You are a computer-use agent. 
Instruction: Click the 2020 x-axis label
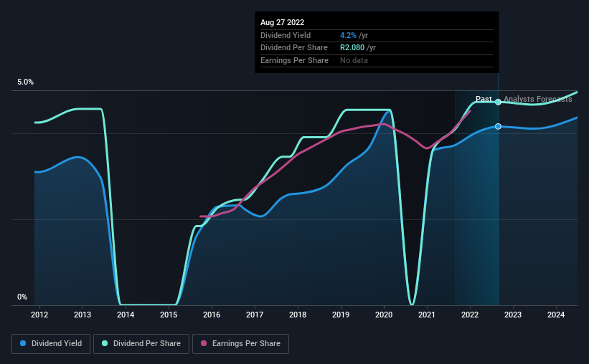click(x=384, y=315)
